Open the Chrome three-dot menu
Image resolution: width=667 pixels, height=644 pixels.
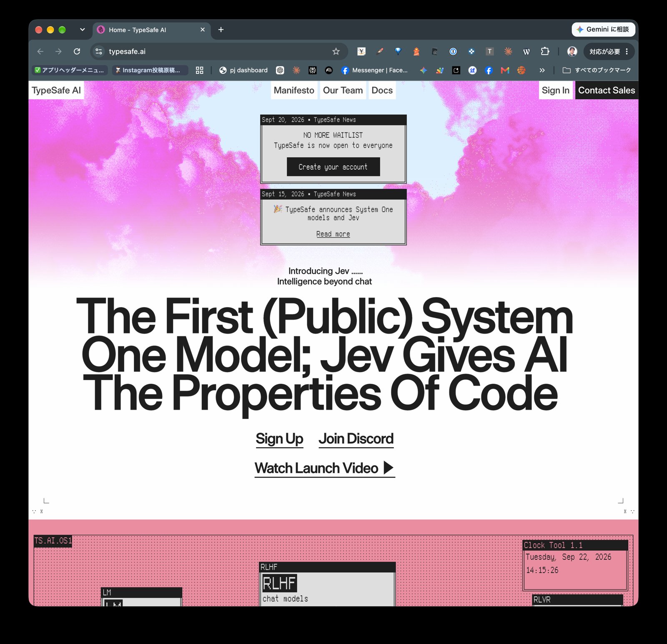click(x=627, y=51)
